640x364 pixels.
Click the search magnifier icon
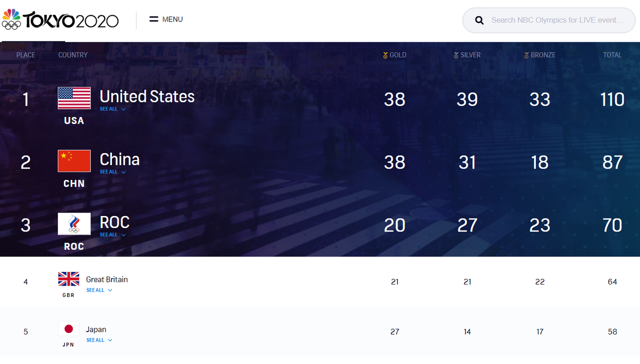479,20
